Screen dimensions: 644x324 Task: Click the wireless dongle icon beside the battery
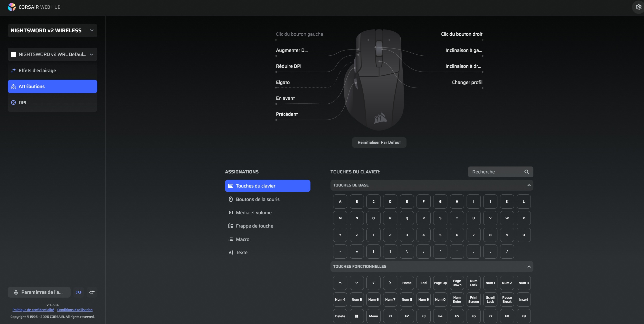tap(92, 292)
